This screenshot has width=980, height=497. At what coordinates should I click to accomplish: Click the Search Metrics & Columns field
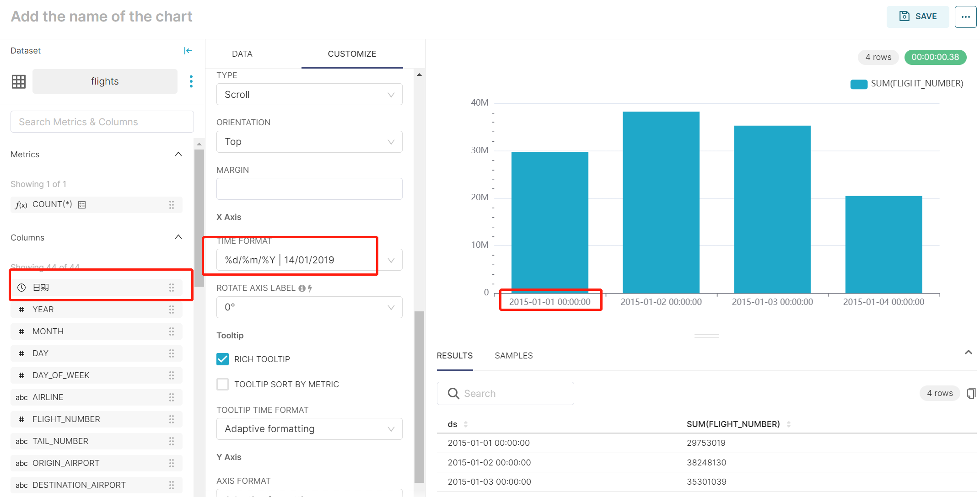coord(102,122)
